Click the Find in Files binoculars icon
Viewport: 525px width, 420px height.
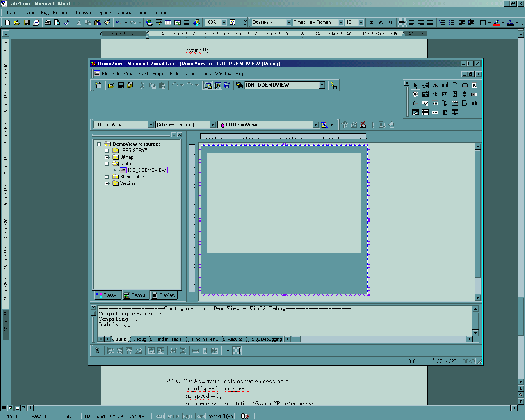[x=240, y=85]
